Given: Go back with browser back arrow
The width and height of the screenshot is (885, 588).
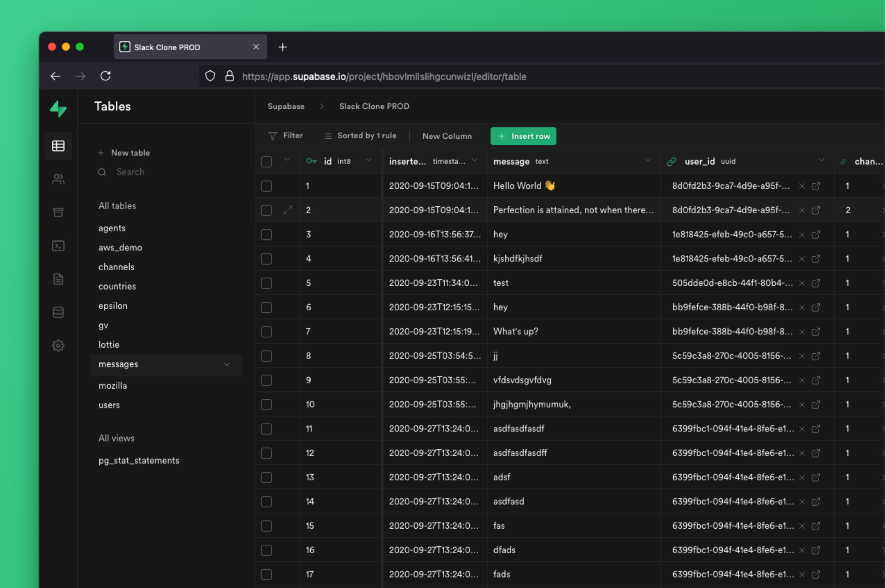Looking at the screenshot, I should pos(56,76).
